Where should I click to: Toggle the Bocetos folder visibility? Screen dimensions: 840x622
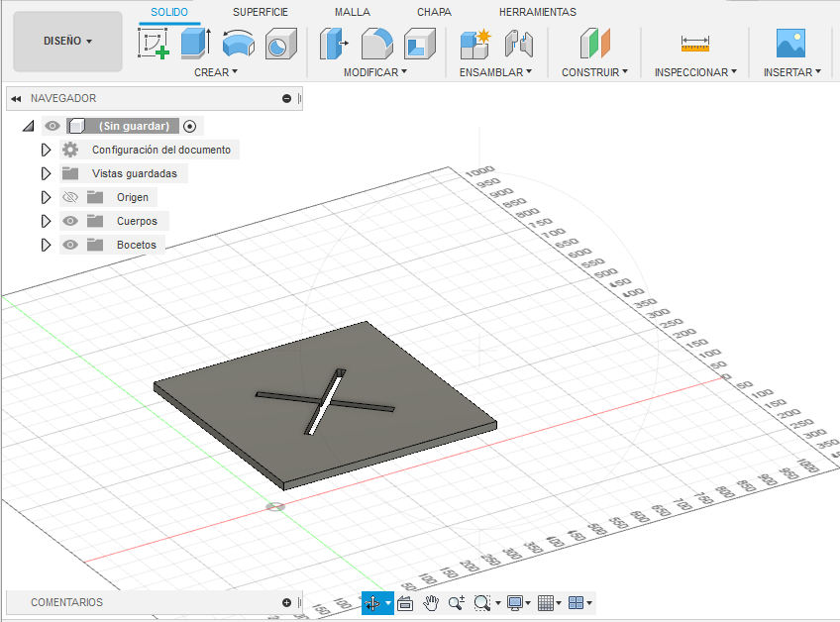click(70, 245)
